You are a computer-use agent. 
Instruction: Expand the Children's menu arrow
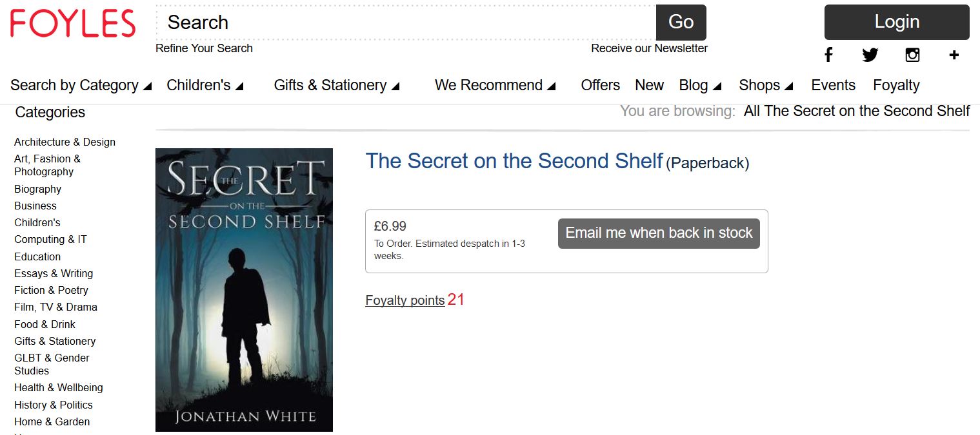pyautogui.click(x=239, y=86)
